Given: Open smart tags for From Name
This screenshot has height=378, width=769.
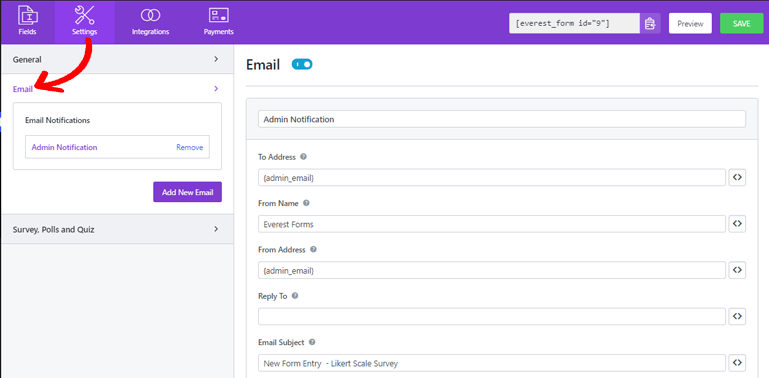Looking at the screenshot, I should [737, 224].
